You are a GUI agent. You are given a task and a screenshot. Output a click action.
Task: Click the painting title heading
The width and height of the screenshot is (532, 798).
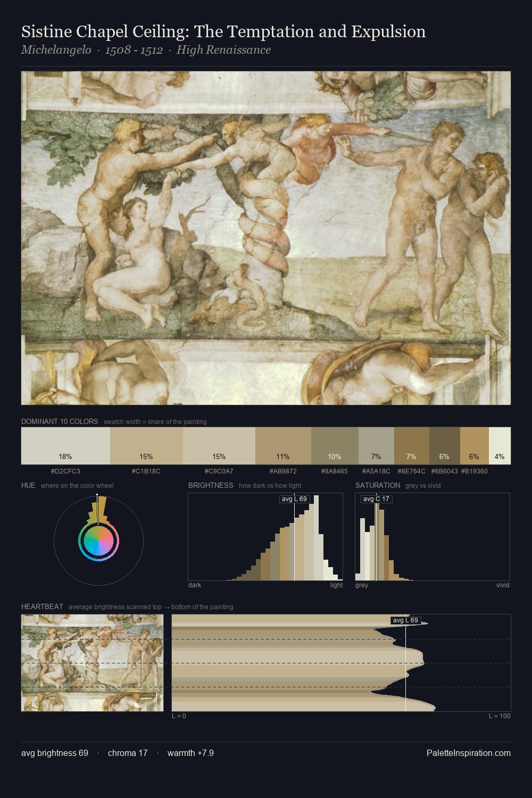point(223,31)
